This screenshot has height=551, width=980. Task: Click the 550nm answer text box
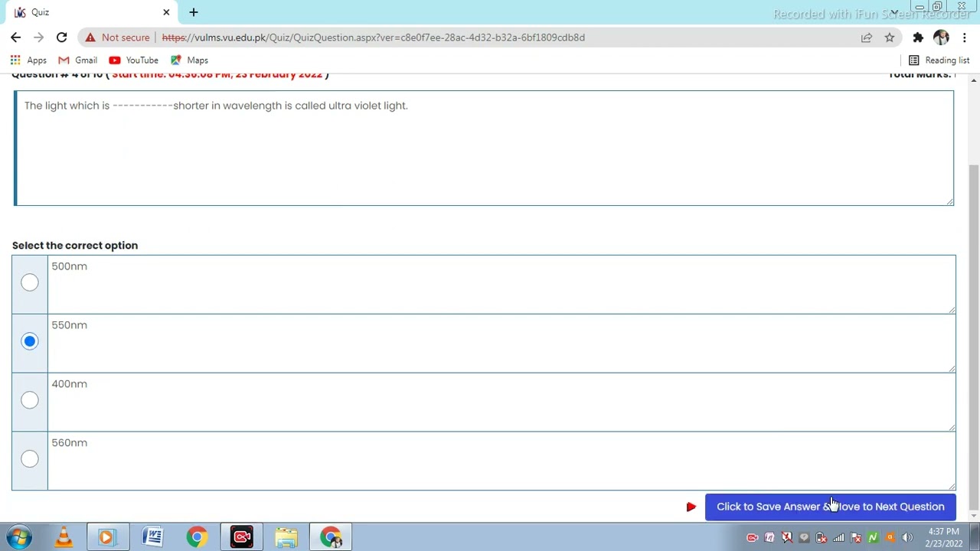coord(501,344)
